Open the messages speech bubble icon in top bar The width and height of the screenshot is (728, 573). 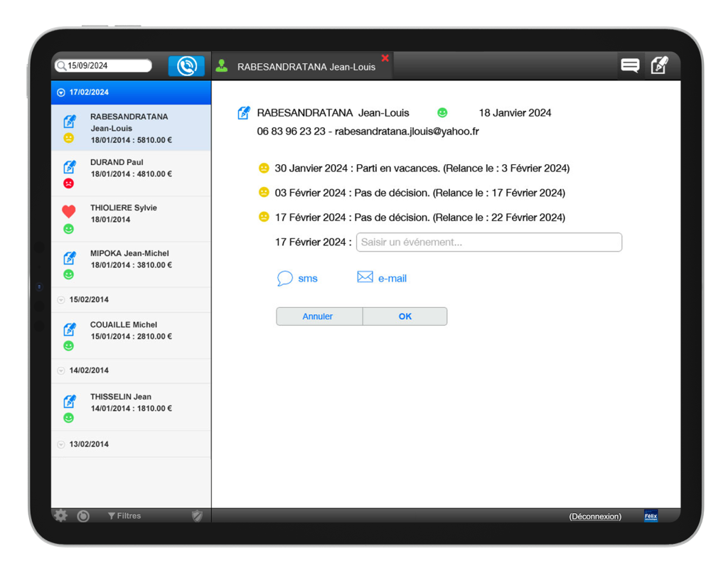tap(630, 65)
